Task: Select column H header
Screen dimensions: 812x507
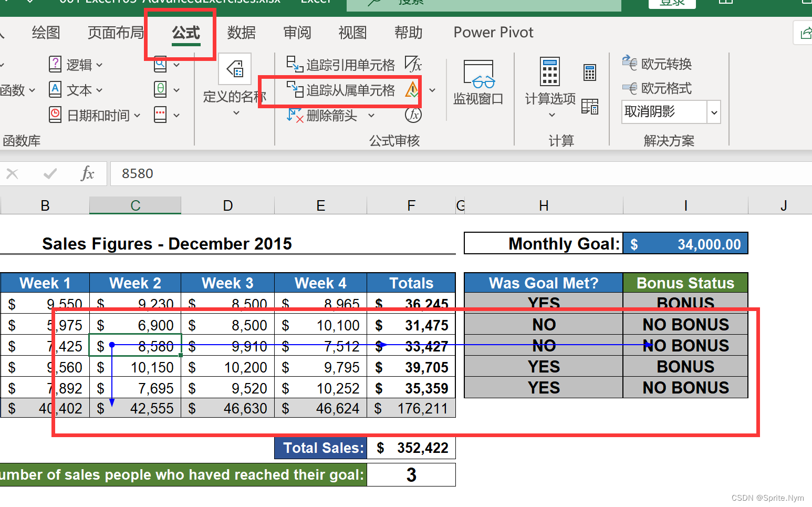Action: (x=544, y=205)
